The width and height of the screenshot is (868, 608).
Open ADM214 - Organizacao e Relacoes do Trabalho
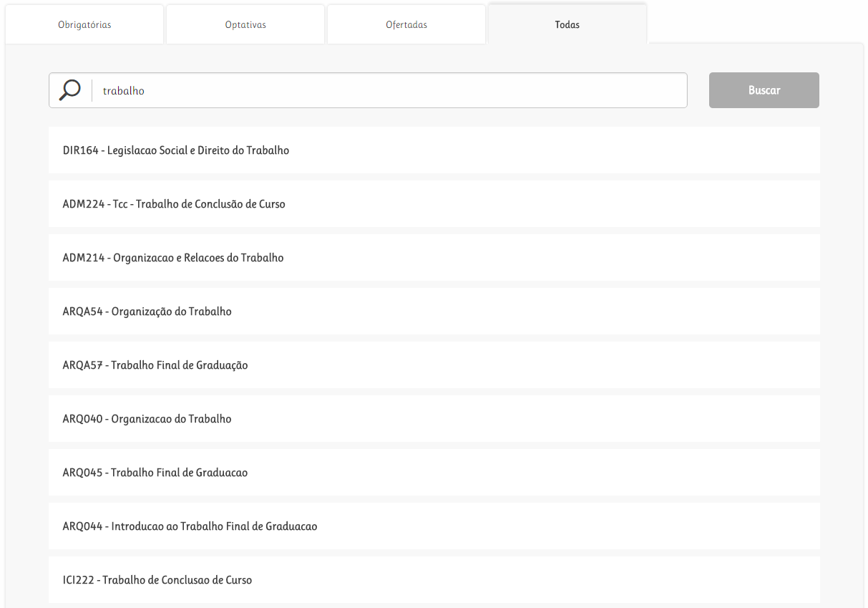click(x=434, y=258)
